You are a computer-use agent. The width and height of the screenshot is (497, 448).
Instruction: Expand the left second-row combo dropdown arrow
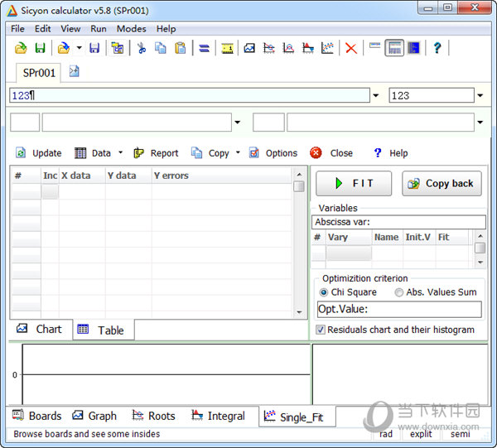coord(238,122)
